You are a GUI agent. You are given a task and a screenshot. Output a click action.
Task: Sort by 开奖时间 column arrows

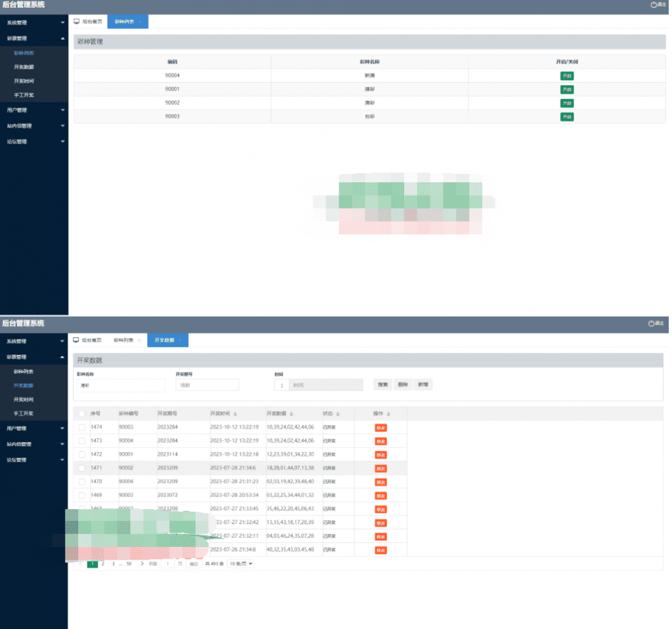pos(236,414)
